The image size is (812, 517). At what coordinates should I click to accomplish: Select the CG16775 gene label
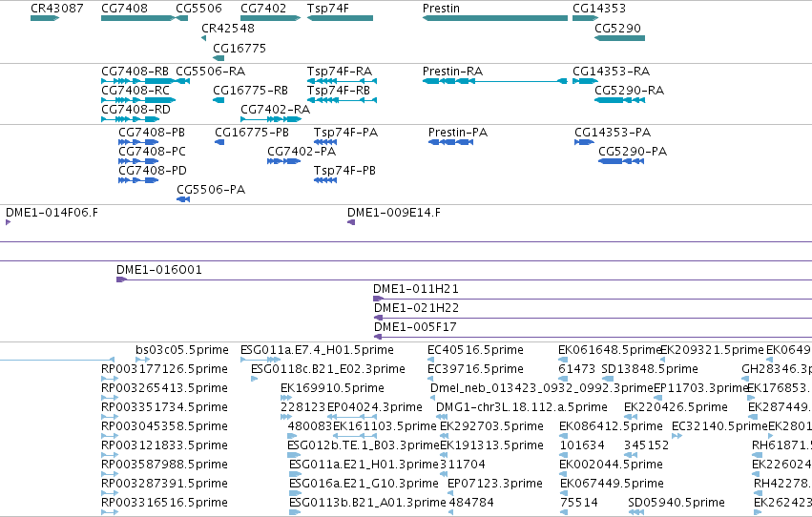click(239, 48)
